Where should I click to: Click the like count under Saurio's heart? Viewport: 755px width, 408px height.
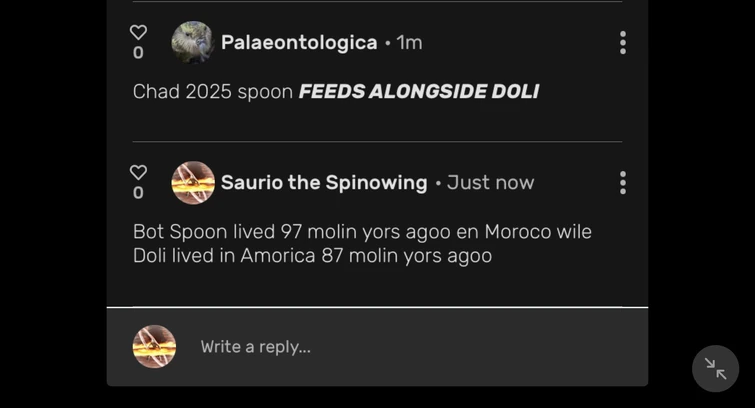[x=138, y=193]
